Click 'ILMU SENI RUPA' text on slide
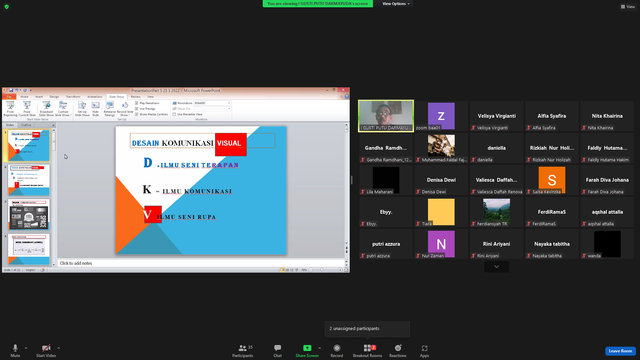The height and width of the screenshot is (360, 640). coord(187,217)
